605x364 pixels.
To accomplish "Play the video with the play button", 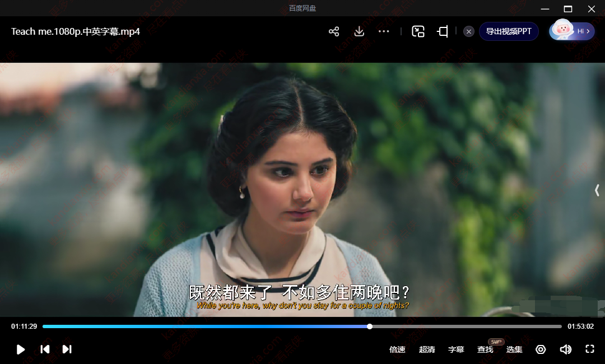I will pyautogui.click(x=21, y=349).
